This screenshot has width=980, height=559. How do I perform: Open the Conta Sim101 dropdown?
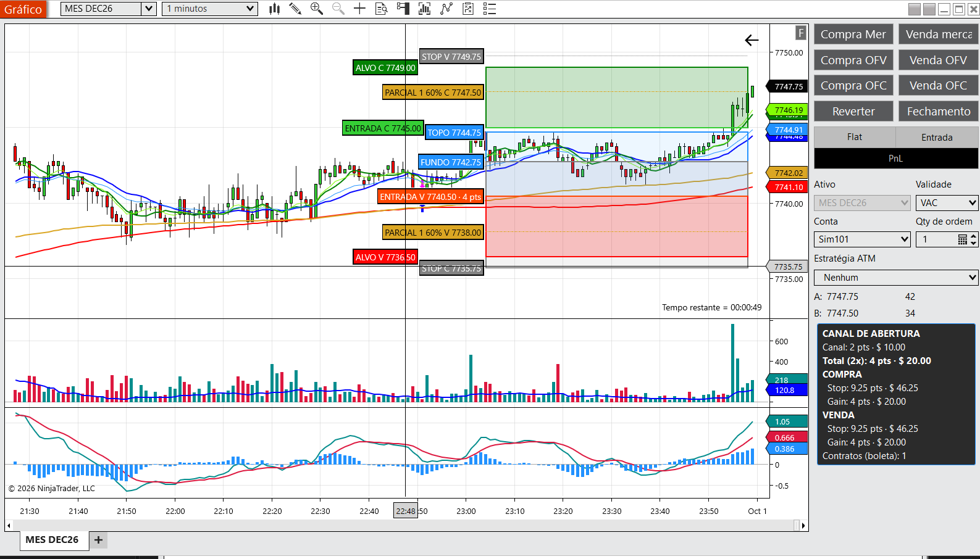coord(862,239)
